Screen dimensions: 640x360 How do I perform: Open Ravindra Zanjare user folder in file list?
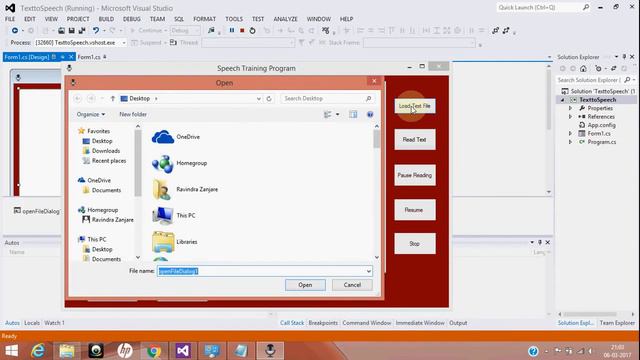point(185,189)
